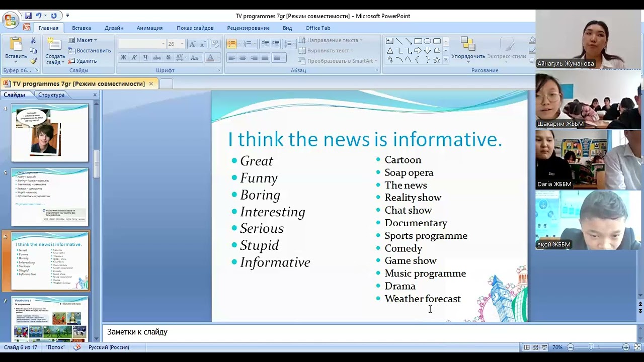Select the Format Painter brush icon
Screen dimensions: 644x362
coord(33,61)
